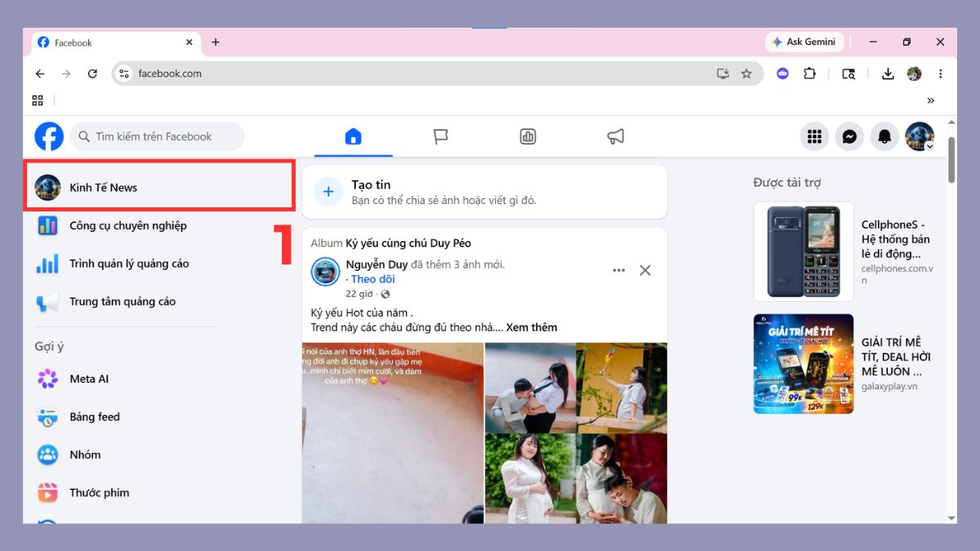Click the CellphoneS phone ad image
980x551 pixels.
pos(804,252)
